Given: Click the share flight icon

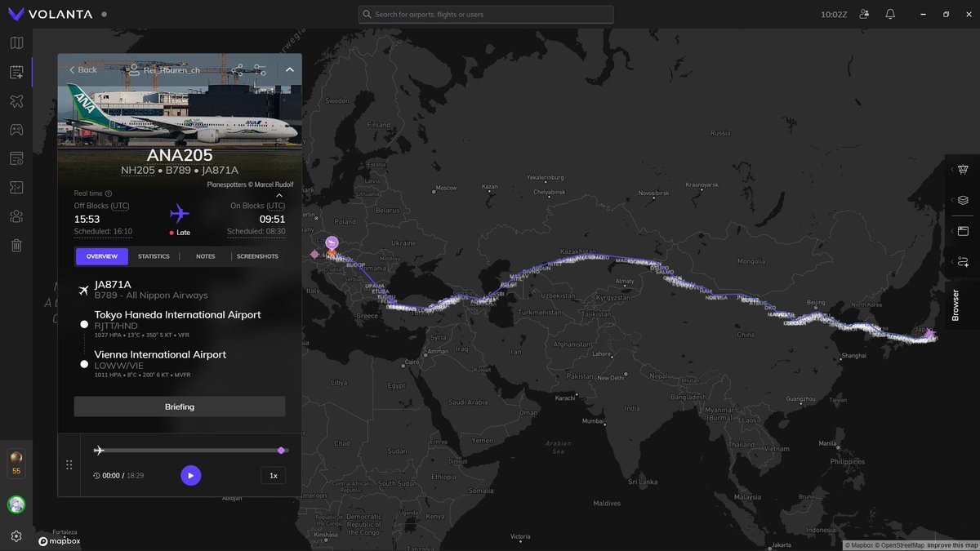Looking at the screenshot, I should click(x=237, y=70).
